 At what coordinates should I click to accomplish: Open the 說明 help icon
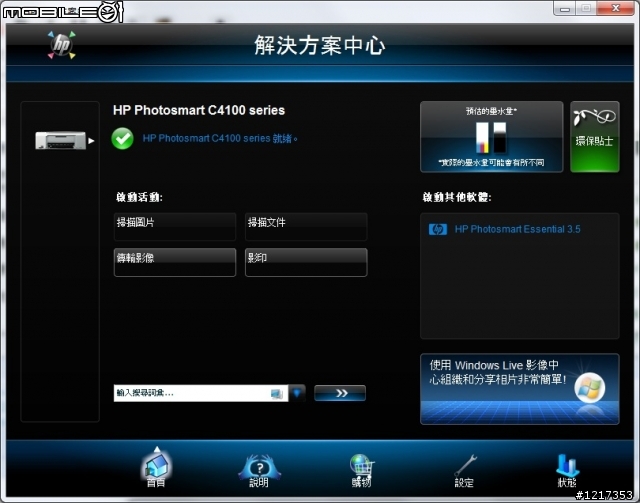(x=260, y=470)
